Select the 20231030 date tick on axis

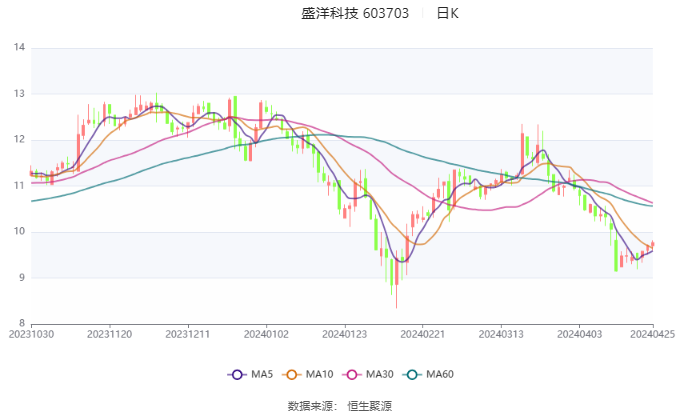pos(31,334)
